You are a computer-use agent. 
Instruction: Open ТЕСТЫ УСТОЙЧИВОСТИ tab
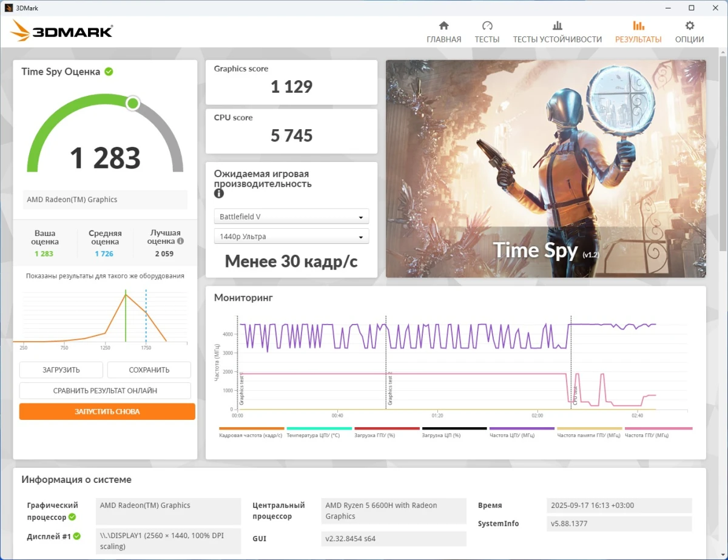point(558,32)
